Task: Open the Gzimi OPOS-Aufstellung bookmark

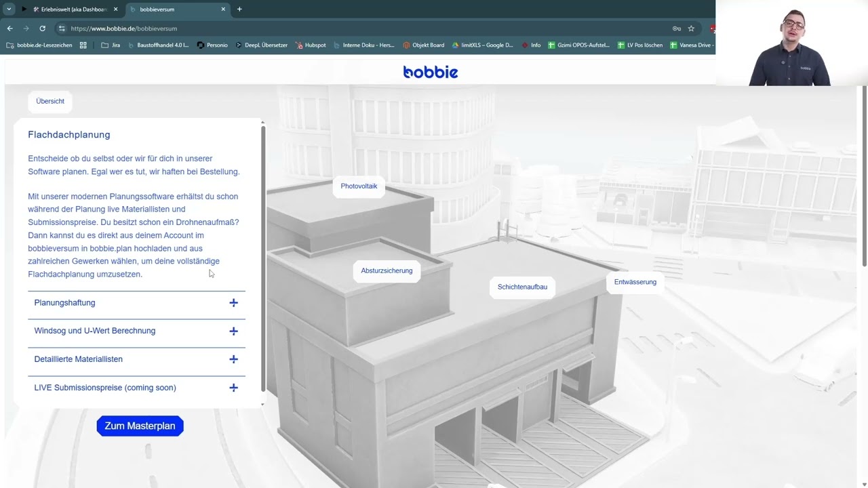Action: [579, 45]
